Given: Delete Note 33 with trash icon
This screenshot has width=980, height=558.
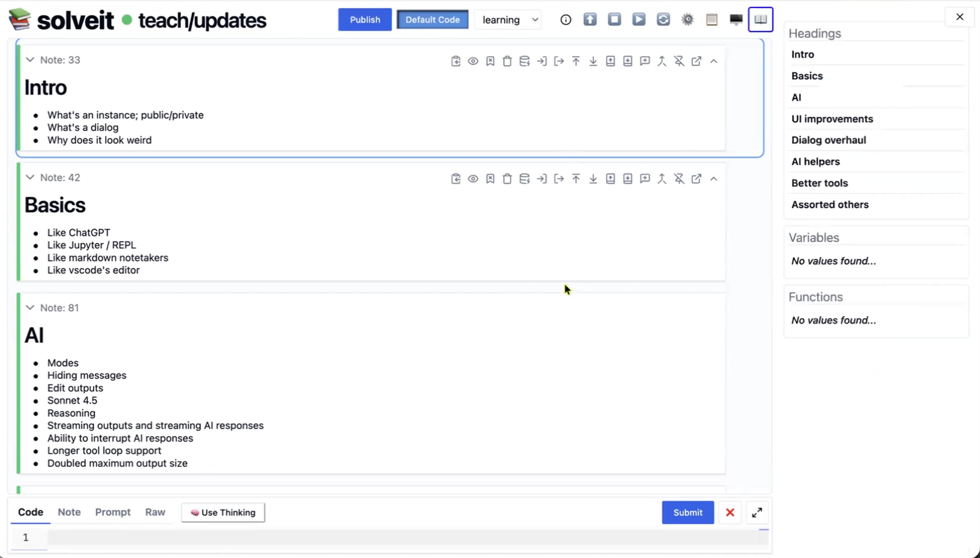Looking at the screenshot, I should click(507, 61).
